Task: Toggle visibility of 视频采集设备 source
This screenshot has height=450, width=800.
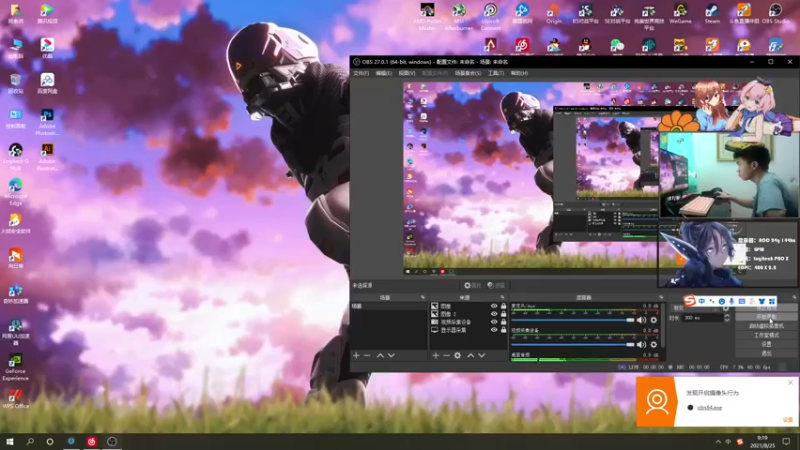Action: [x=493, y=322]
